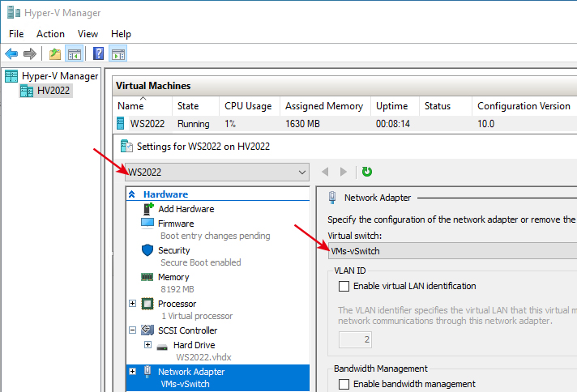Screen dimensions: 577x392
Task: Select Memory in hardware list
Action: [173, 277]
